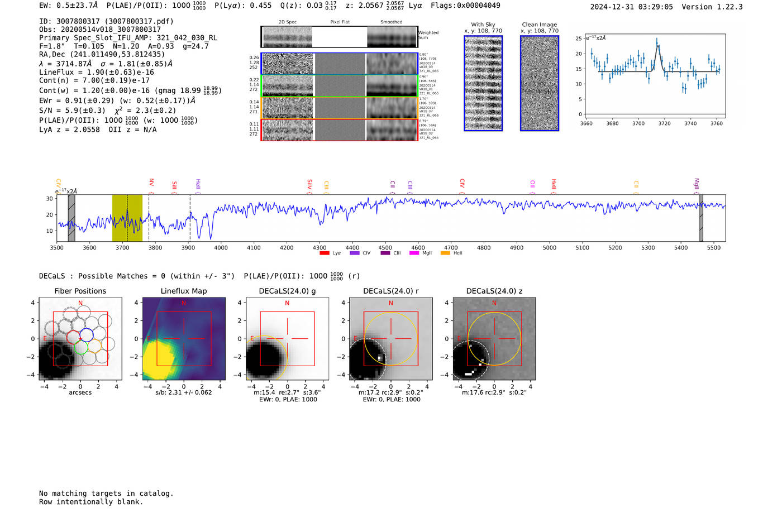Image resolution: width=782 pixels, height=532 pixels.
Task: Click the red fiber circle in Fiber Positions
Action: click(73, 337)
